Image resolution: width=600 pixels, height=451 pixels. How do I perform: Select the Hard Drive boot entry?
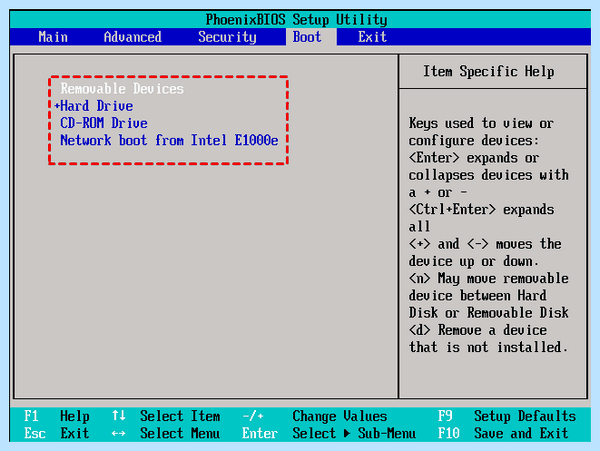click(97, 106)
